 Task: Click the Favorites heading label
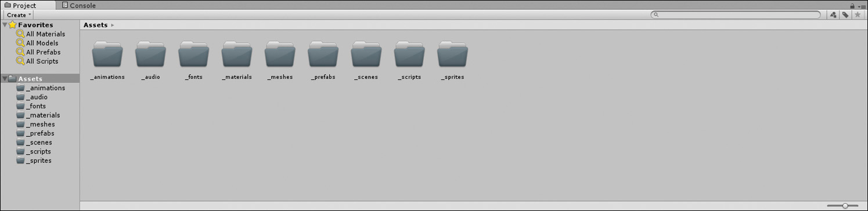tap(35, 25)
